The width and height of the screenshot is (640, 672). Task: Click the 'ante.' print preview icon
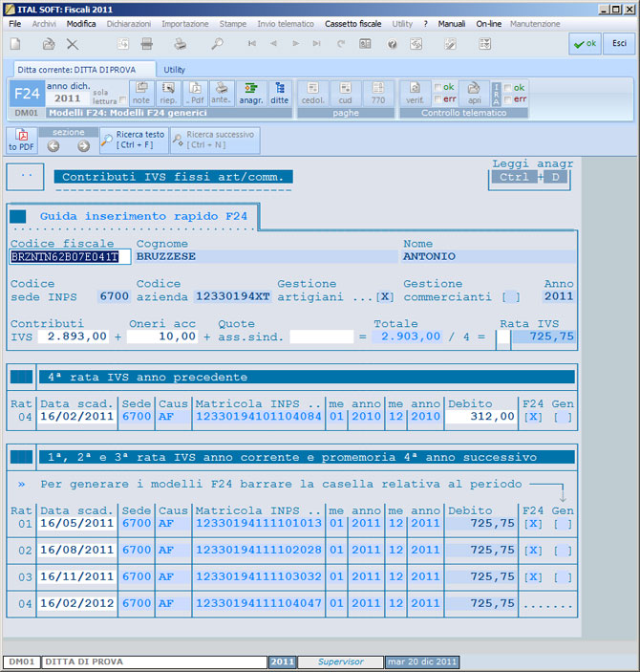(222, 93)
